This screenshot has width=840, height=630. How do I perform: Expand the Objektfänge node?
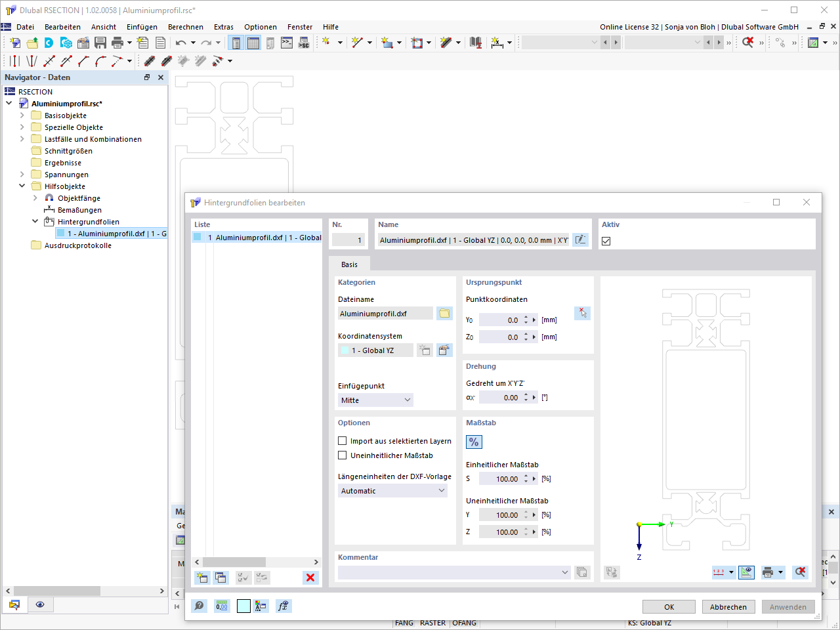tap(35, 198)
